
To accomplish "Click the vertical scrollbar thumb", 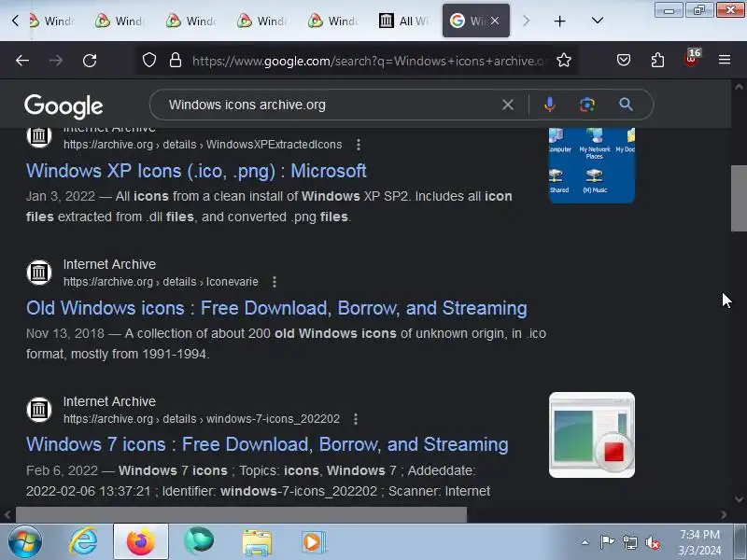I will (739, 198).
